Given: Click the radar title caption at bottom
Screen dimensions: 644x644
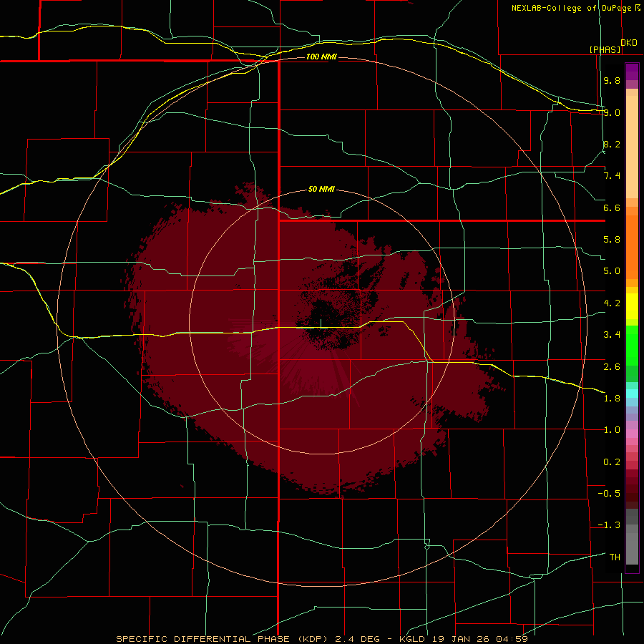Looking at the screenshot, I should point(322,639).
